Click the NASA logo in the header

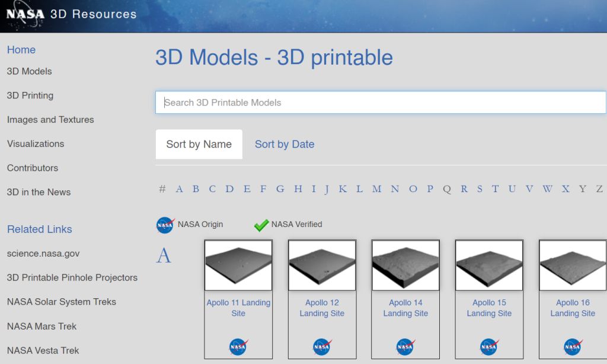[x=25, y=14]
